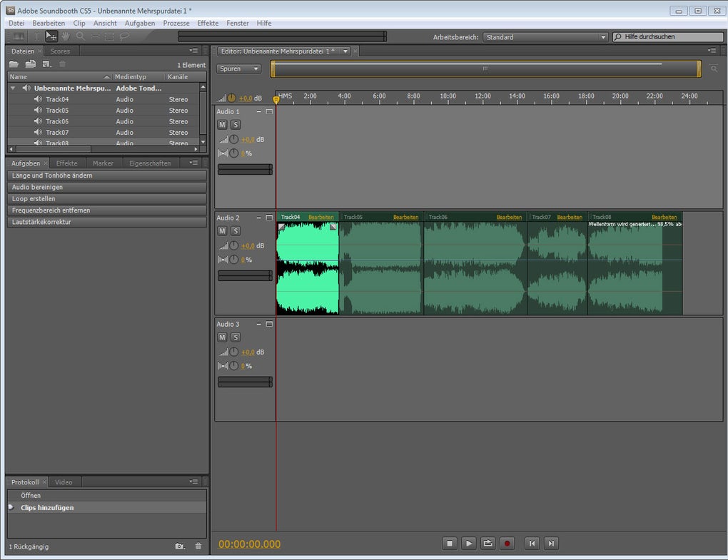728x560 pixels.
Task: Open the Bearbeiten menu
Action: 49,23
